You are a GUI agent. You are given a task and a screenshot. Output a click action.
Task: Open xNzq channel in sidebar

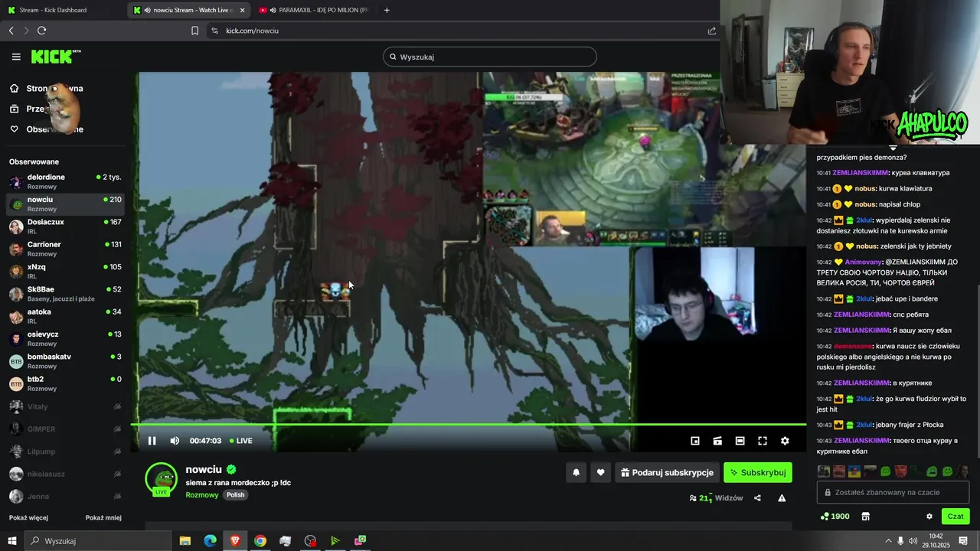(65, 272)
